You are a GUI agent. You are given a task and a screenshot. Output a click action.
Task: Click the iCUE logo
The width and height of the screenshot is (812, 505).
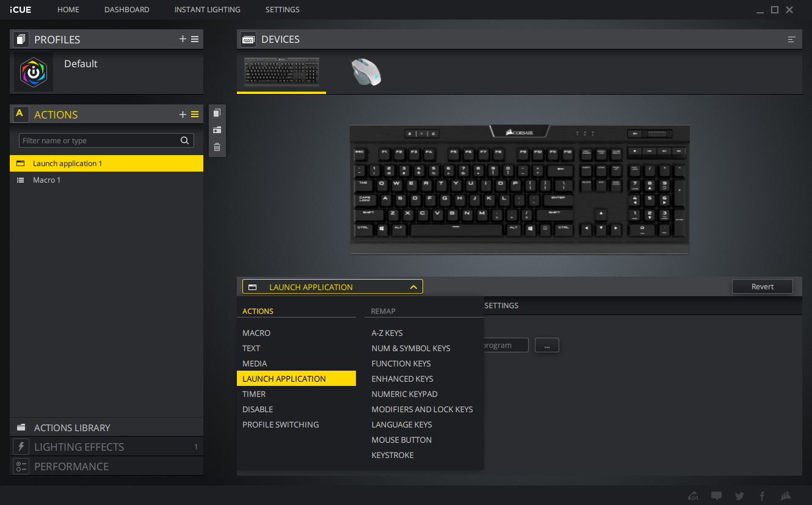21,10
